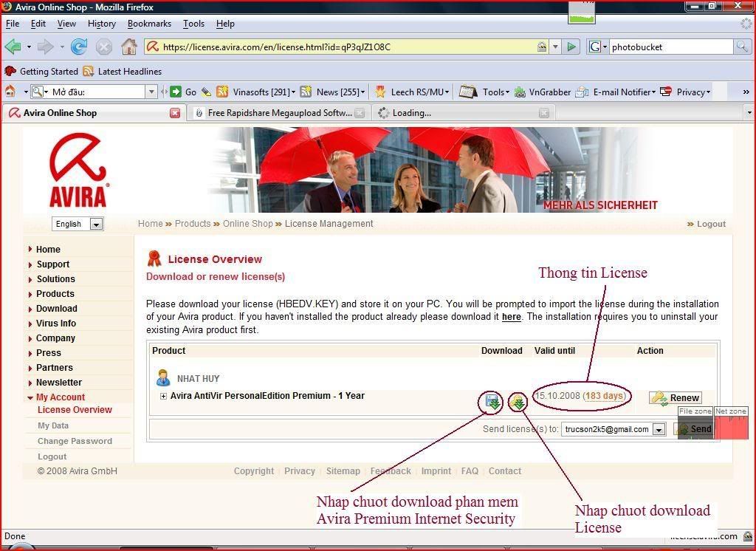
Task: Download the license key via yellow icon
Action: point(518,401)
